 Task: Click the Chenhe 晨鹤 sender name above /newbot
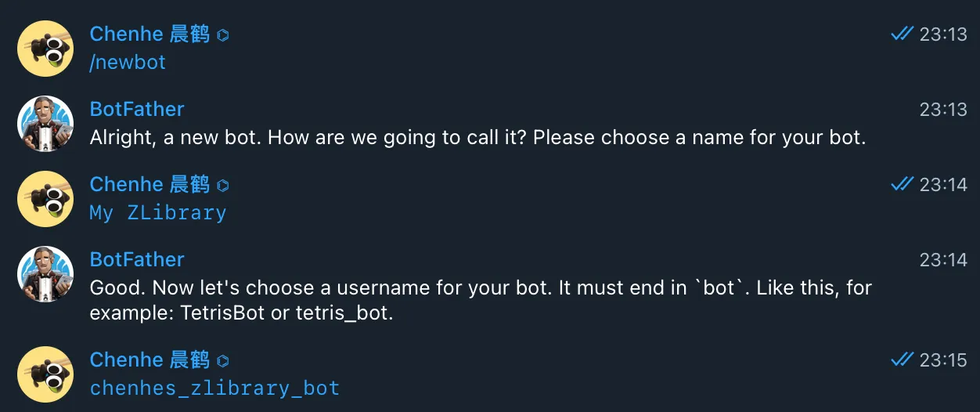(150, 34)
